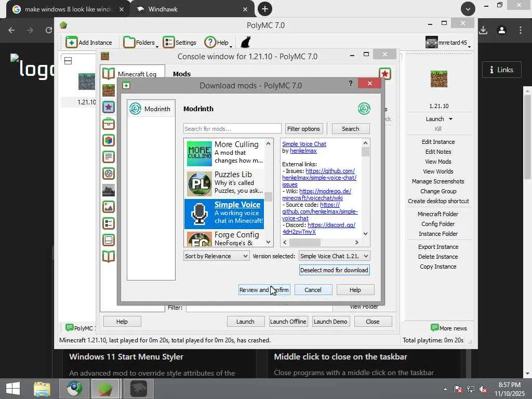
Task: Open the Folders toolbar dropdown
Action: pyautogui.click(x=141, y=43)
